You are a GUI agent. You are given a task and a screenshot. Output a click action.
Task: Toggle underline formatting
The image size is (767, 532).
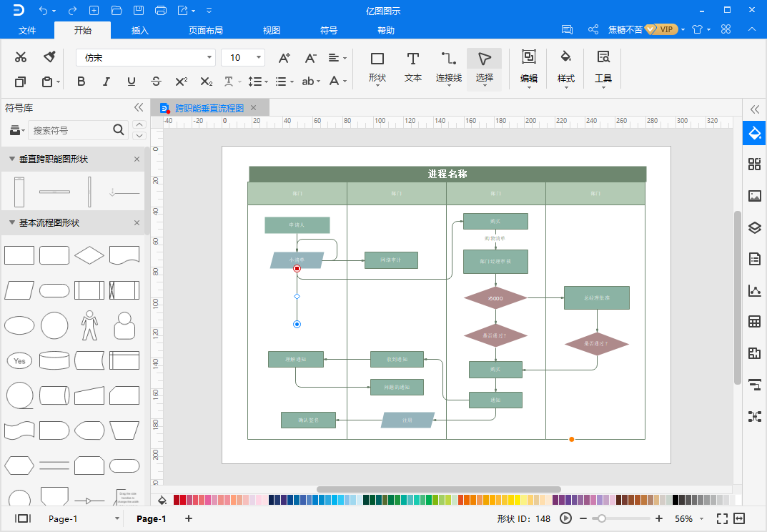(x=131, y=82)
